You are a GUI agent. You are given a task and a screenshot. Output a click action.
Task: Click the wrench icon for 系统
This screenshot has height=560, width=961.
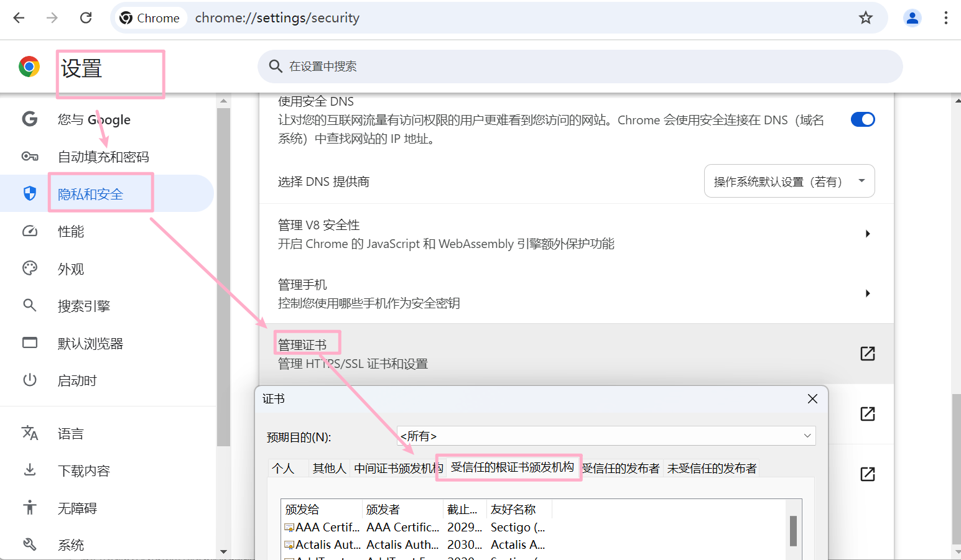[30, 544]
